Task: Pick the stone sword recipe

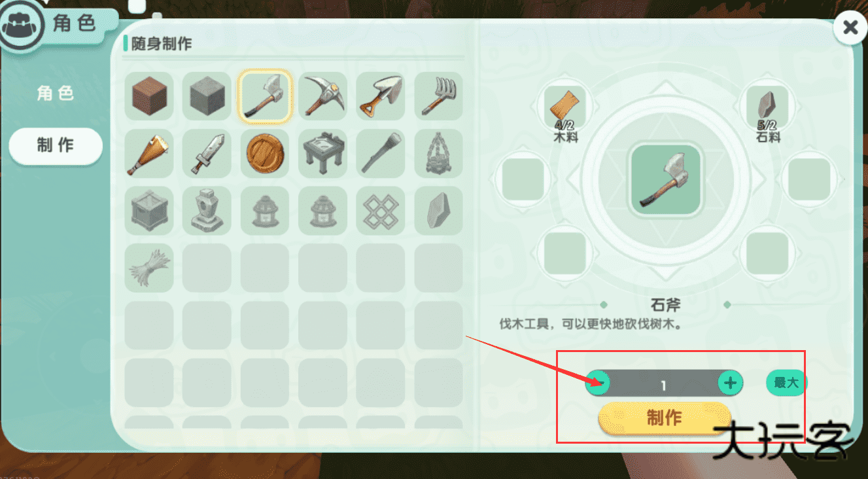Action: pyautogui.click(x=207, y=154)
